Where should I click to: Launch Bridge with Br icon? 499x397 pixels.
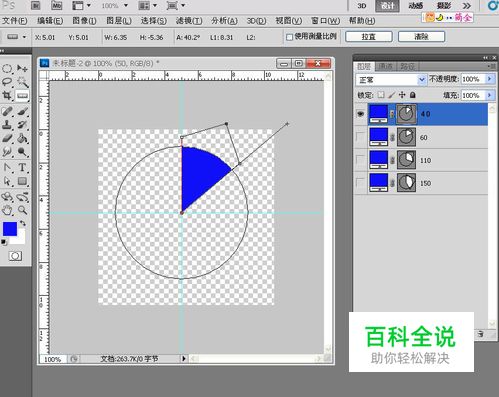[x=36, y=5]
